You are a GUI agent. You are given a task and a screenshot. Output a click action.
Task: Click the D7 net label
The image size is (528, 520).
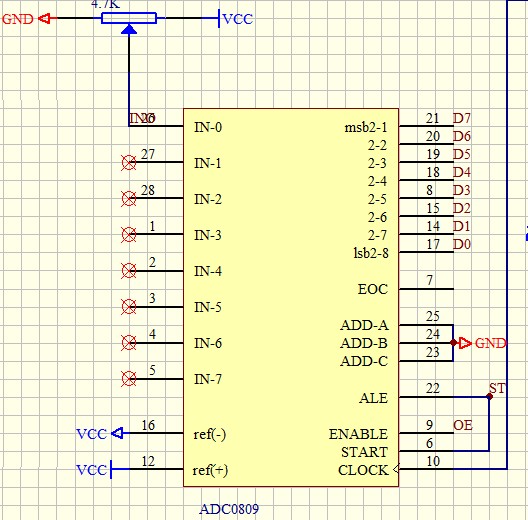[x=461, y=118]
